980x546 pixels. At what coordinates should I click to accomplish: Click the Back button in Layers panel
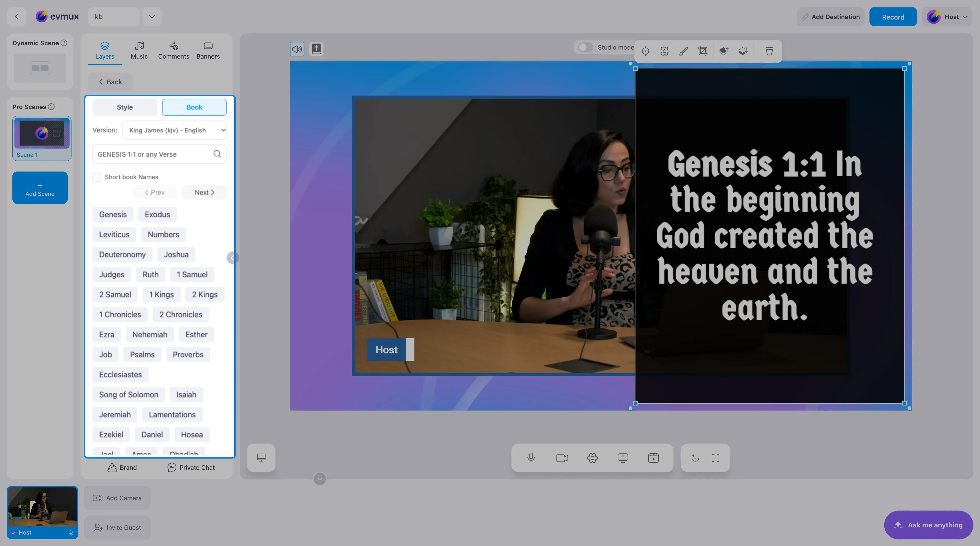[110, 82]
